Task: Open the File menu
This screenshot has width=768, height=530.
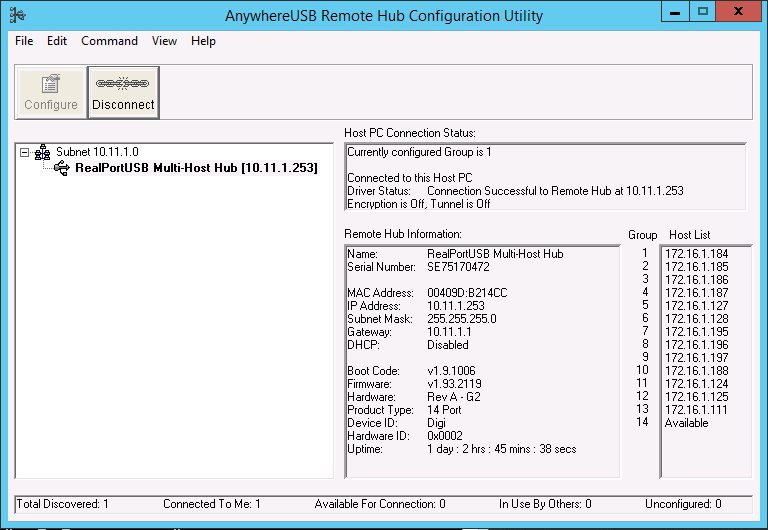Action: click(24, 41)
